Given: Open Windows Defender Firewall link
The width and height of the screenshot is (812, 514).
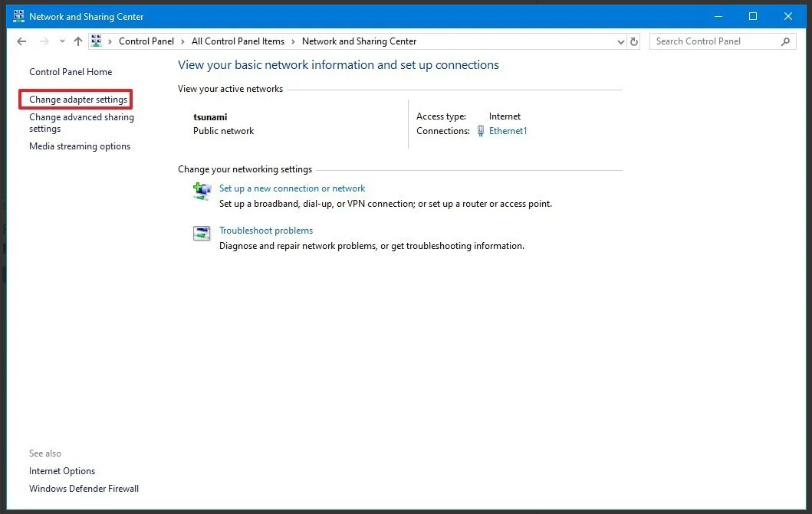Looking at the screenshot, I should (84, 489).
